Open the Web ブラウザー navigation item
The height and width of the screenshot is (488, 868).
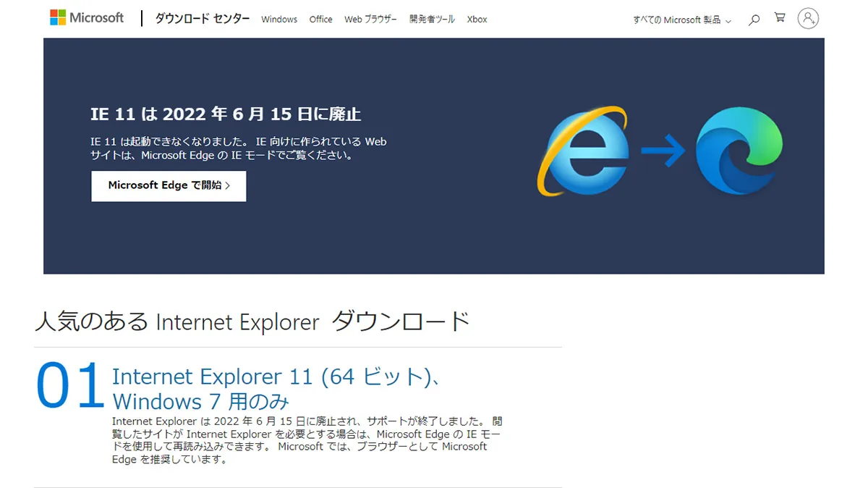370,20
